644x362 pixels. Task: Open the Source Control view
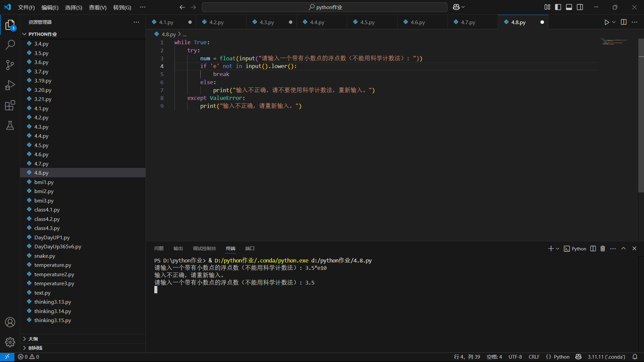pyautogui.click(x=10, y=65)
